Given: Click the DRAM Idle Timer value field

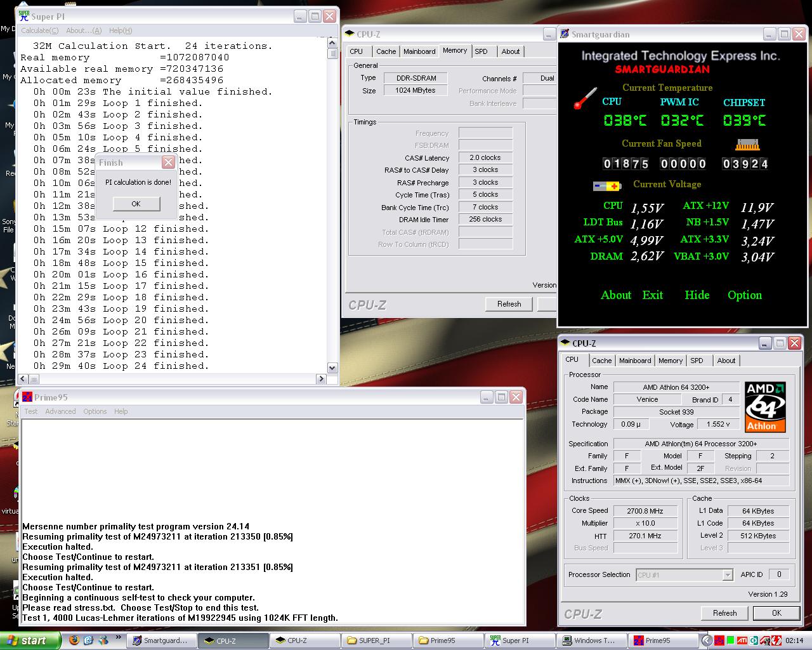Looking at the screenshot, I should coord(485,219).
